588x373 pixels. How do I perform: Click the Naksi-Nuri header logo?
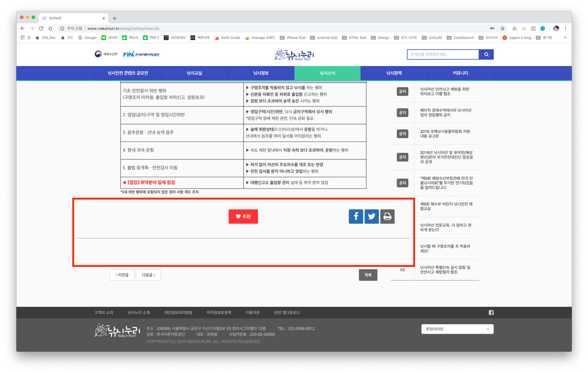[x=294, y=55]
